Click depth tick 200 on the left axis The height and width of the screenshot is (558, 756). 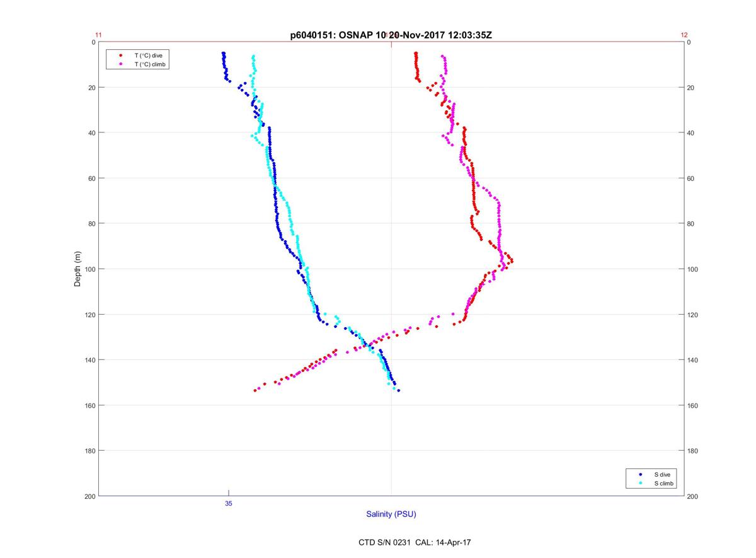click(x=90, y=496)
